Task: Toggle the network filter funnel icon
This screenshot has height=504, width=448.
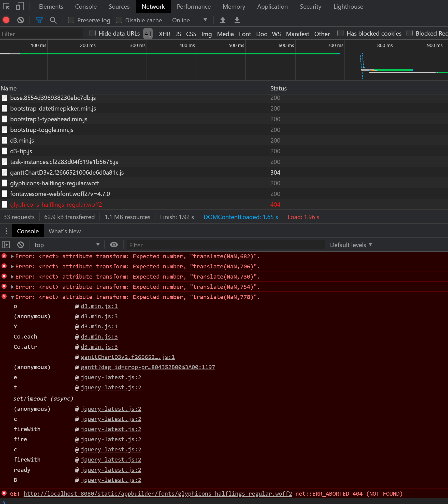Action: tap(39, 20)
